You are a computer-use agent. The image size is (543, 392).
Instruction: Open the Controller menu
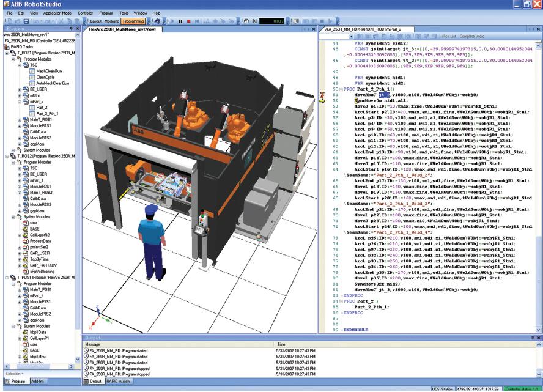click(x=85, y=13)
